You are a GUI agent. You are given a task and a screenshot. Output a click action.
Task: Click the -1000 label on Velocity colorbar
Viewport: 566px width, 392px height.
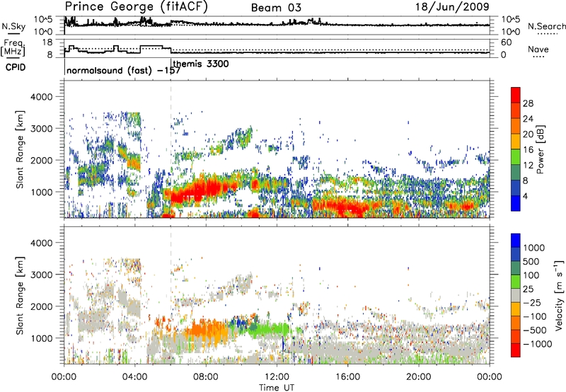(537, 344)
